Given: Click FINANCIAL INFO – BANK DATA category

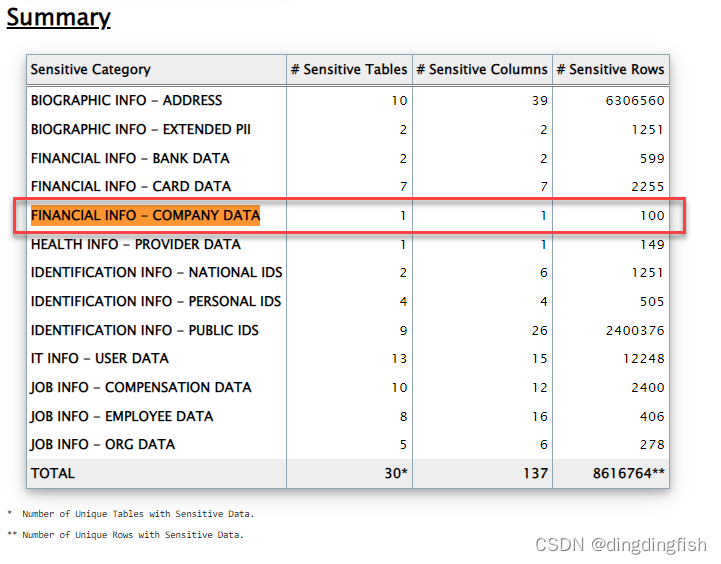Looking at the screenshot, I should [x=130, y=158].
